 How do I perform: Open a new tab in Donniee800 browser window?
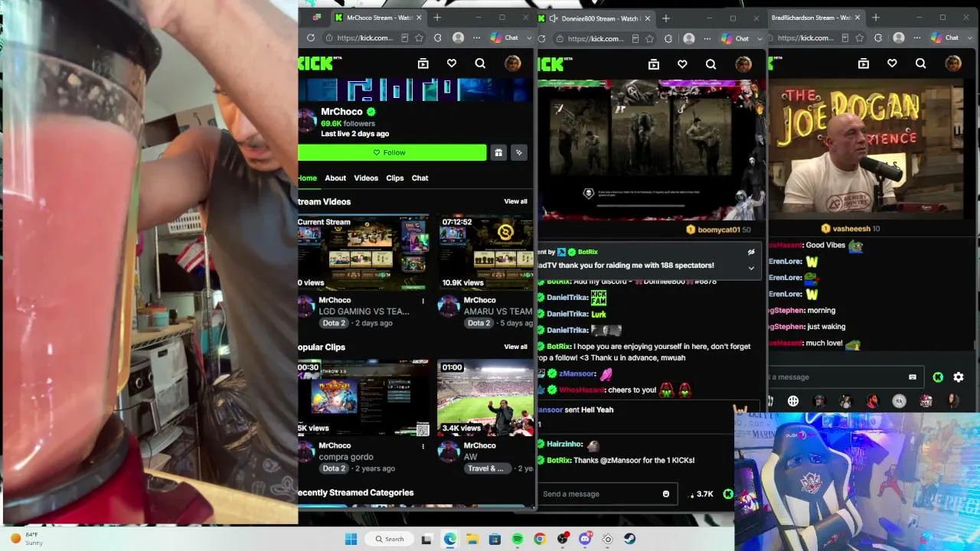pyautogui.click(x=665, y=18)
